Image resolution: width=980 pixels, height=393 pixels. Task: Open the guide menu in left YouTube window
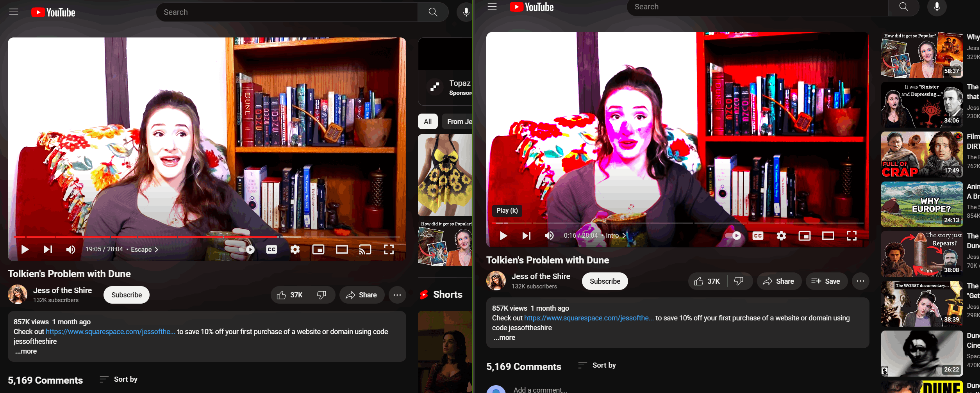click(14, 12)
